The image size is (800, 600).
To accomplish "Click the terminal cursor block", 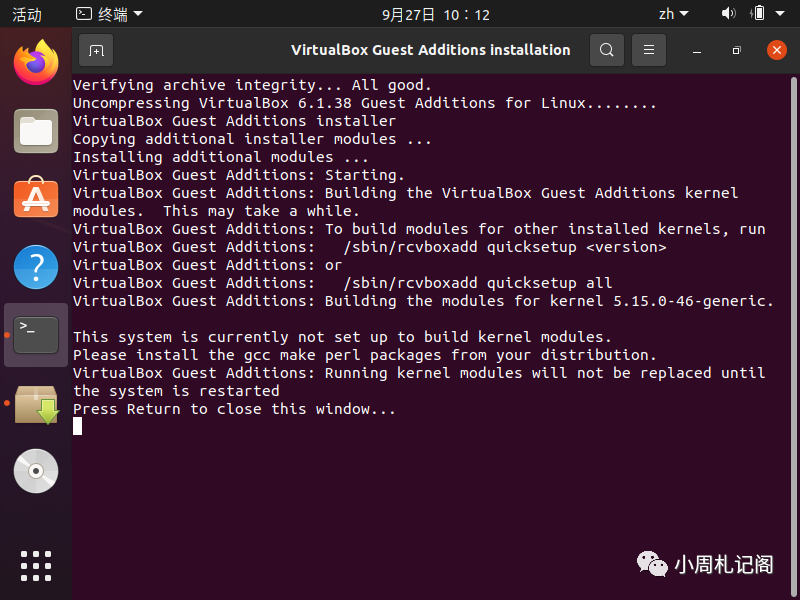I will [x=78, y=426].
